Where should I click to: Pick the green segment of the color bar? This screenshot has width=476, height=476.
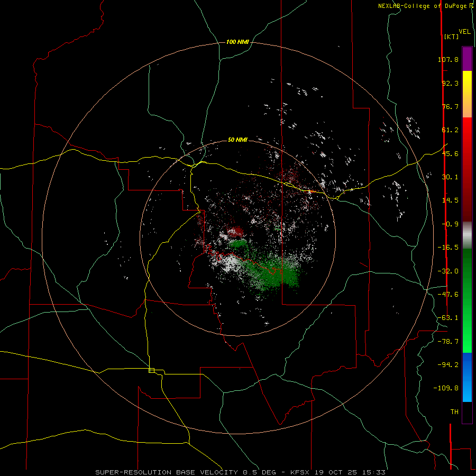467,300
